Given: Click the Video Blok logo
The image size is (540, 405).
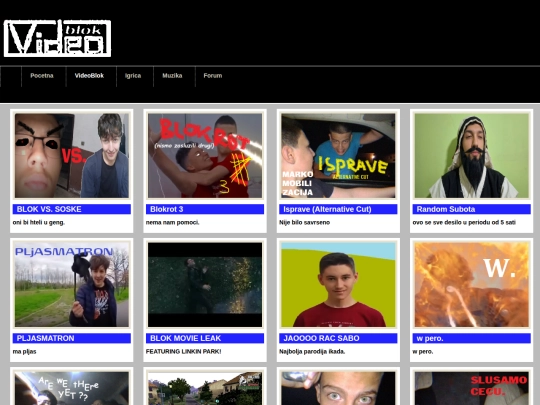Looking at the screenshot, I should (57, 38).
